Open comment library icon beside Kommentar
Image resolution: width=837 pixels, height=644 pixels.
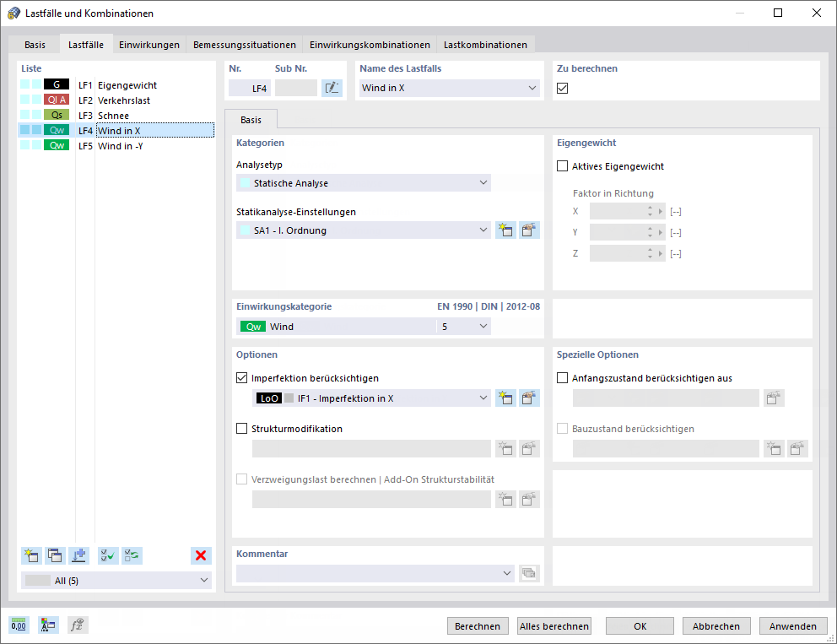click(529, 573)
